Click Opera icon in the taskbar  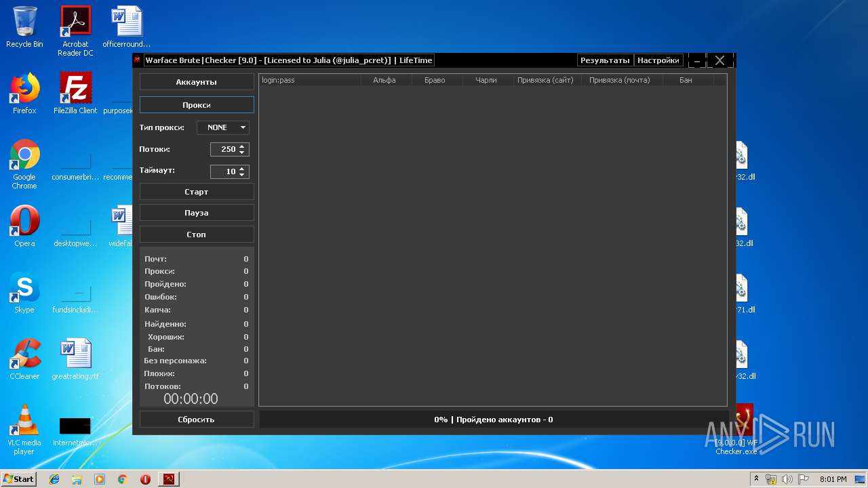145,479
